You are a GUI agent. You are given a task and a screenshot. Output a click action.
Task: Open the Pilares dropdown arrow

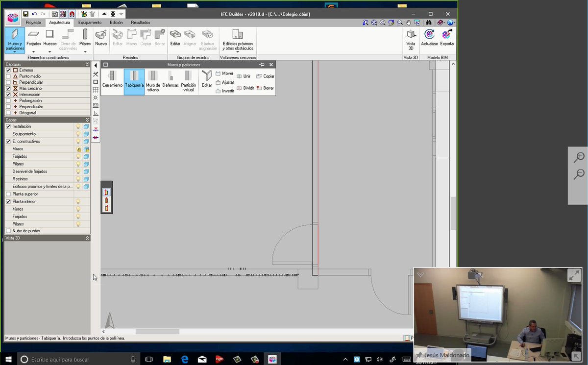tap(85, 51)
